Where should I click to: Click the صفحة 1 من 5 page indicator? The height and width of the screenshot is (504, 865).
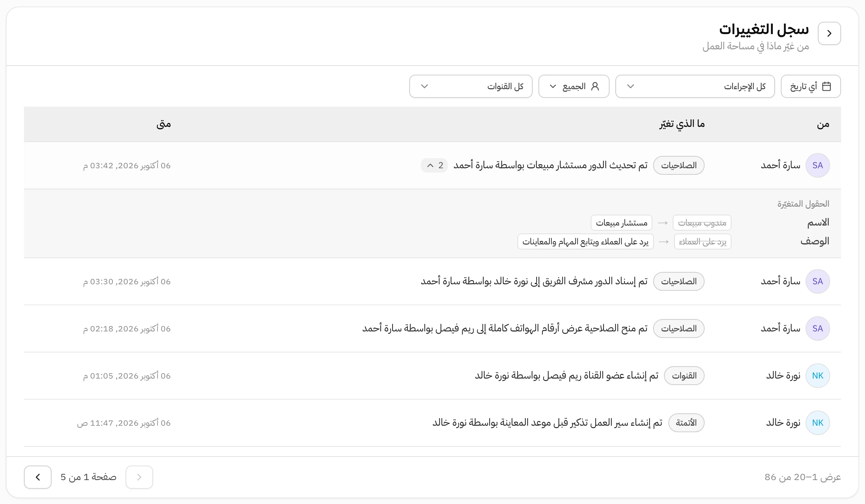[89, 477]
